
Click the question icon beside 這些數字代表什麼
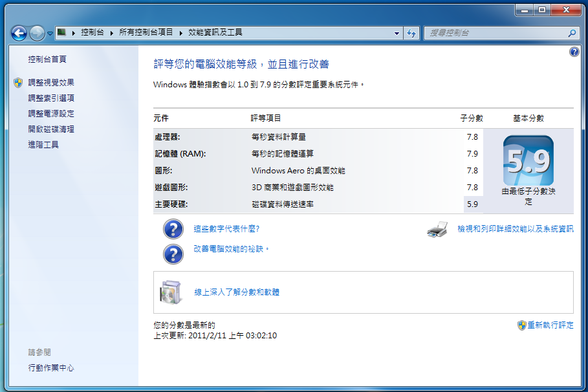coord(173,229)
